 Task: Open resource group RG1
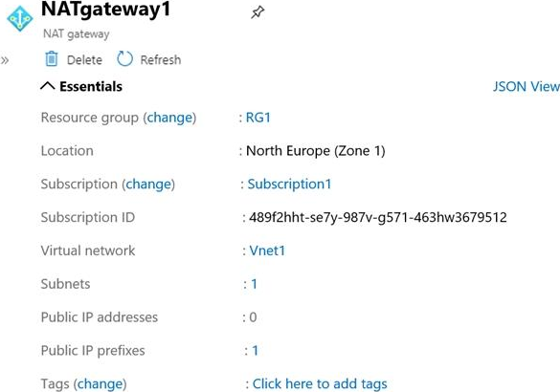[258, 118]
